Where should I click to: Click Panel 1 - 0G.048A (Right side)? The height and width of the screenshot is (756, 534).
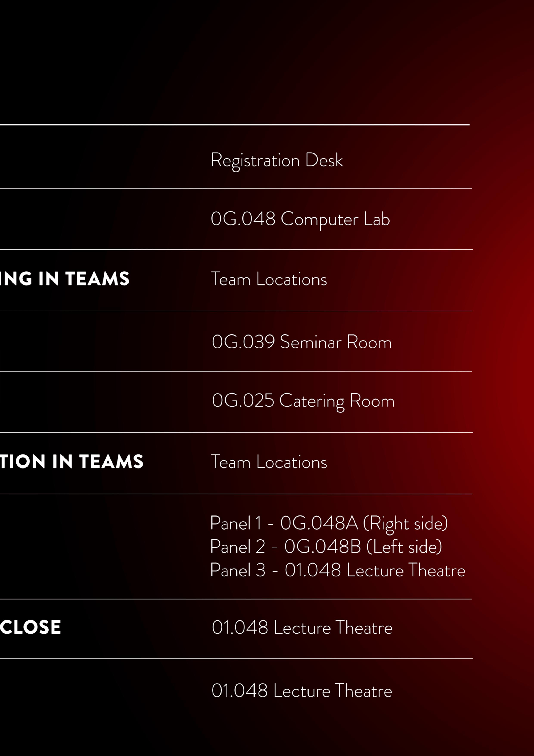coord(329,523)
